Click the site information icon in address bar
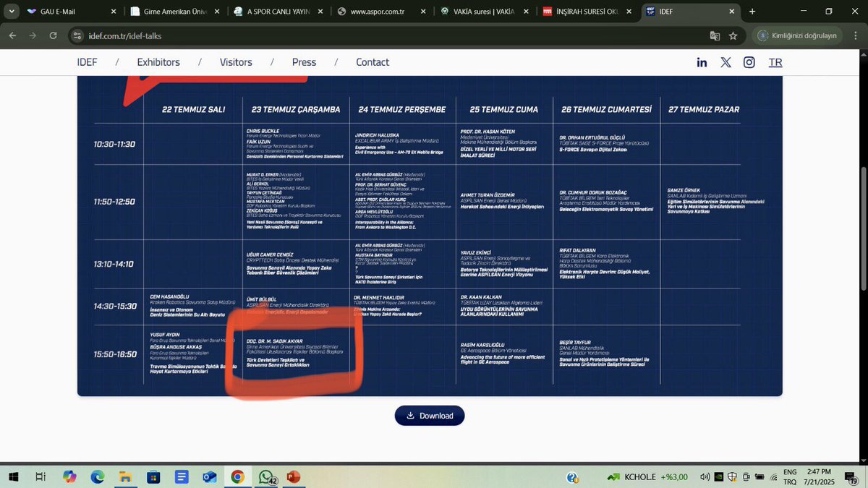The width and height of the screenshot is (868, 488). pyautogui.click(x=77, y=35)
